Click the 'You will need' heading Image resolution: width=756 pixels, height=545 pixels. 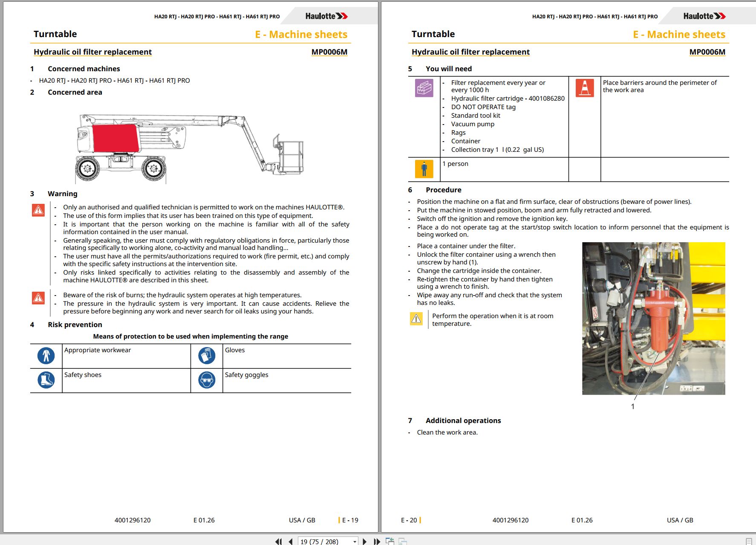449,69
